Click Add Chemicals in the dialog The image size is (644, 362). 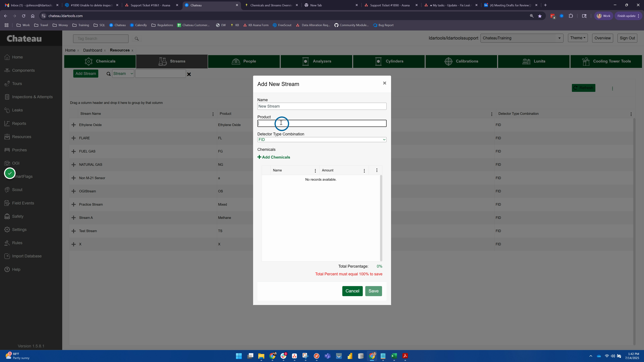click(274, 157)
